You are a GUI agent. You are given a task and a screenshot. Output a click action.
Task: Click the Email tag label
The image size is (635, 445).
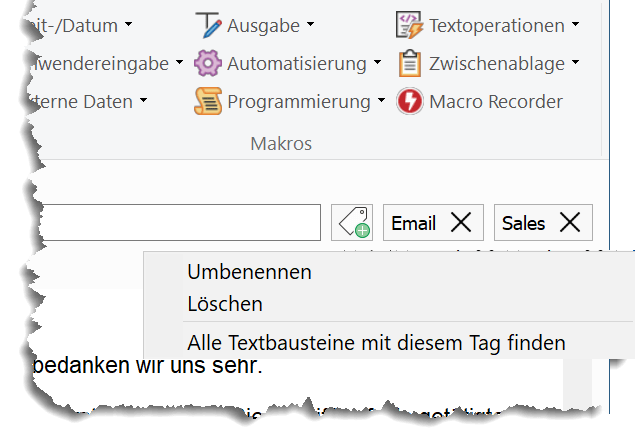click(413, 223)
